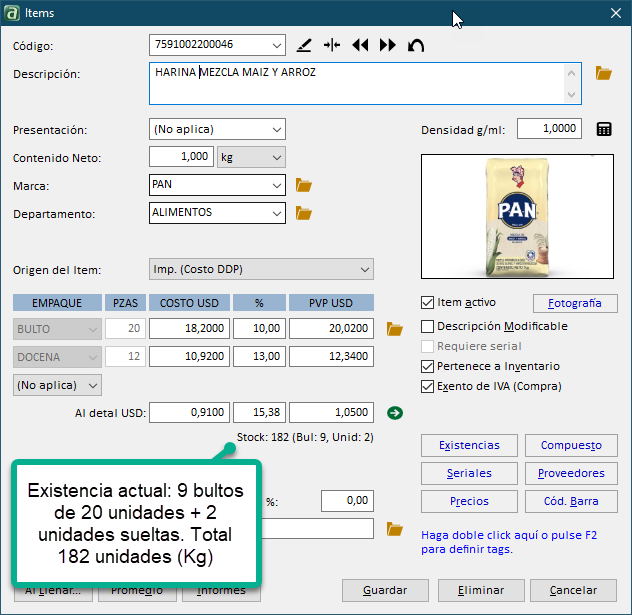Uncheck Exento de IVA (Compra)

[x=428, y=386]
